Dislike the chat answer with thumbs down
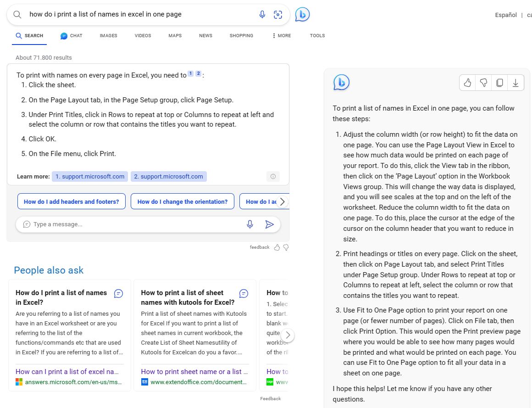Viewport: 532px width, 408px height. [x=483, y=83]
